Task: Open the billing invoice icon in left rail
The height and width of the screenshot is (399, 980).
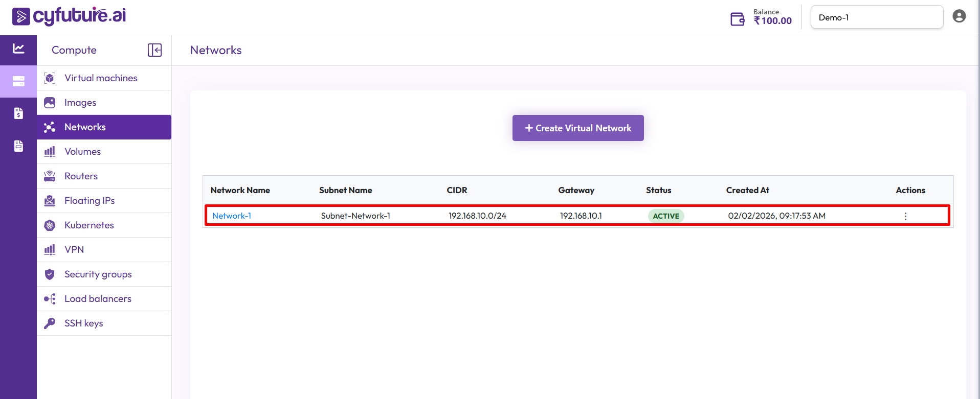Action: coord(18,113)
